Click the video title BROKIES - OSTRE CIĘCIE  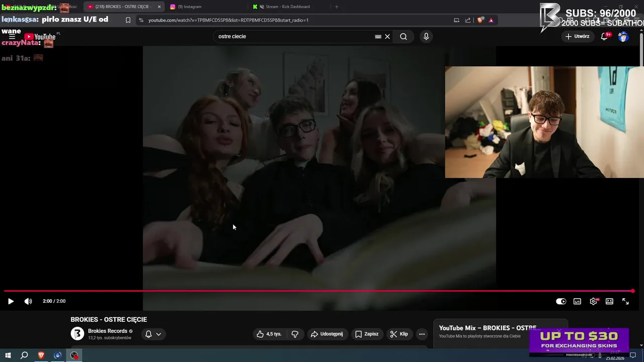(x=109, y=320)
